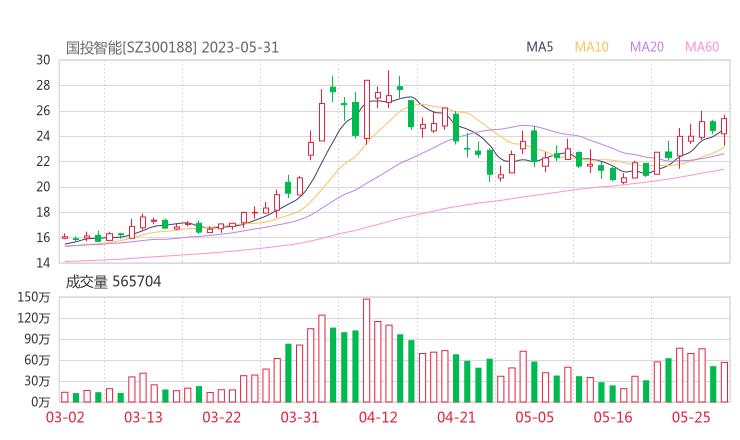Image resolution: width=740 pixels, height=440 pixels.
Task: Click the price axis value 20
Action: [x=43, y=187]
